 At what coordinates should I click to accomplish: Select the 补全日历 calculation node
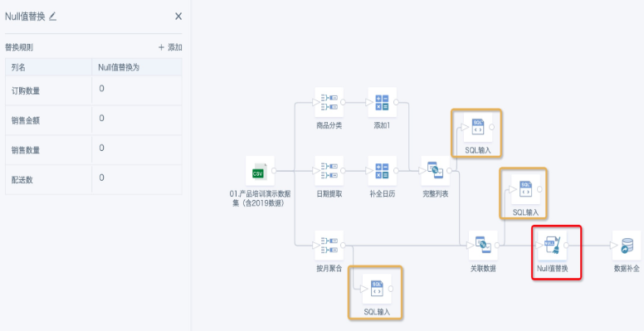tap(382, 170)
